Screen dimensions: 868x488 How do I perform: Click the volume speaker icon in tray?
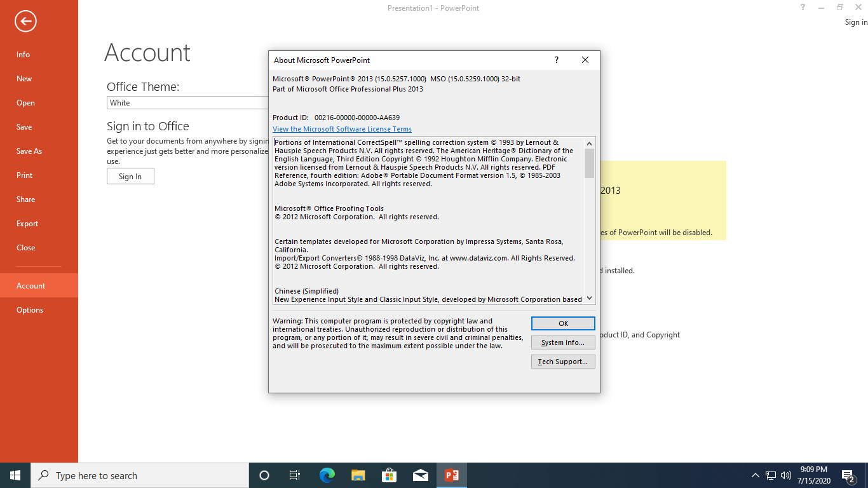click(786, 475)
